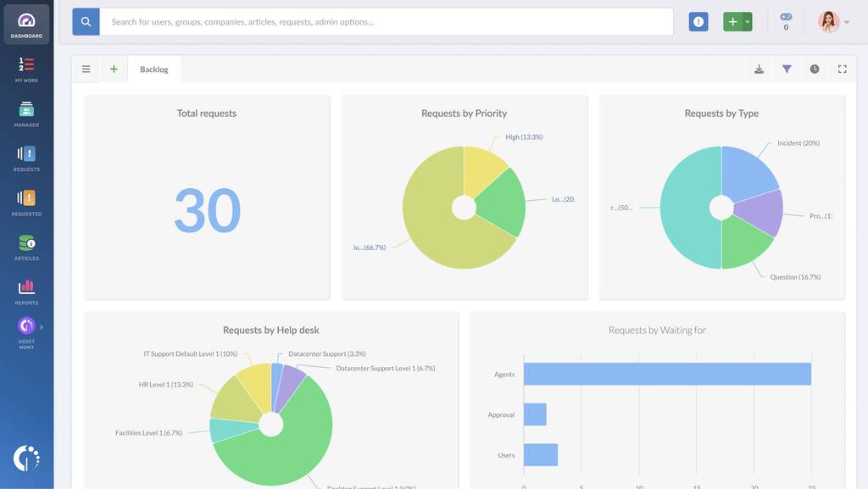Toggle the hamburger dashboard list menu
Image resolution: width=868 pixels, height=489 pixels.
pos(86,69)
